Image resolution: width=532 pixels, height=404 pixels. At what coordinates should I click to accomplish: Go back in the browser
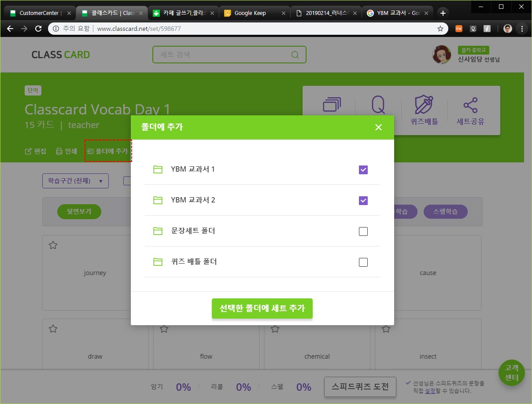coord(10,29)
